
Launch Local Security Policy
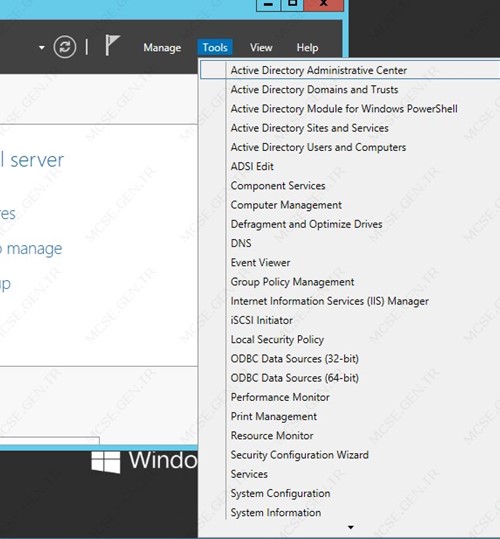(277, 340)
